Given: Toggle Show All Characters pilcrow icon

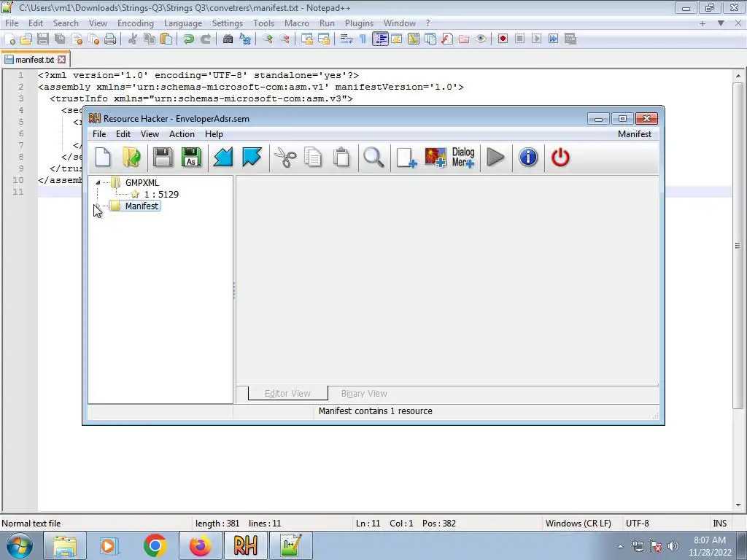Looking at the screenshot, I should pos(363,39).
